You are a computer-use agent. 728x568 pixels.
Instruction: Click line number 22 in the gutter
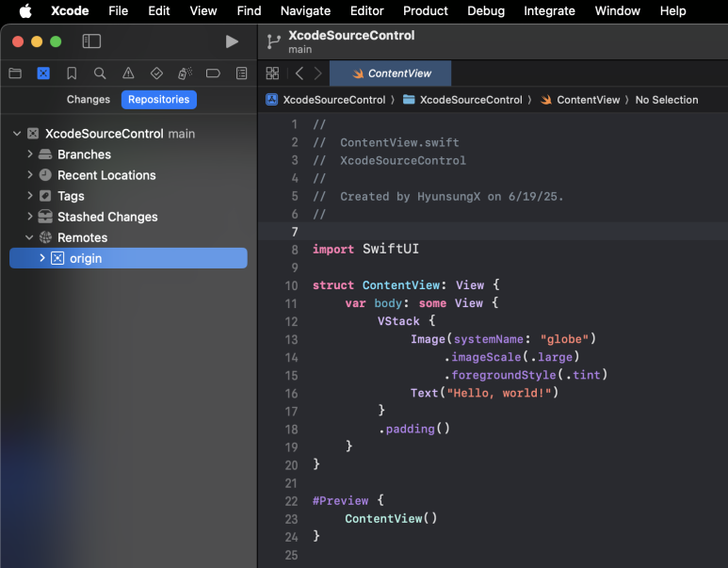(291, 501)
